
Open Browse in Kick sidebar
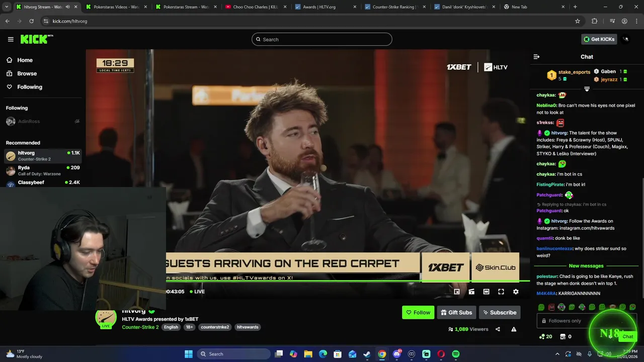tap(21, 73)
